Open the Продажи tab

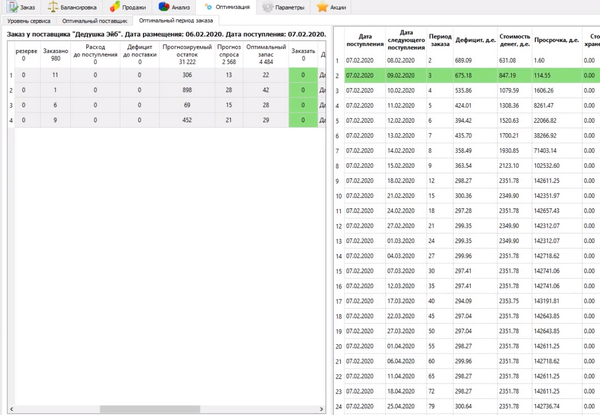click(x=128, y=7)
